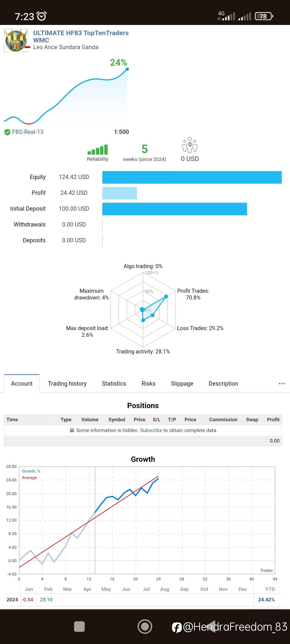Open the Statistics tab

coord(114,384)
